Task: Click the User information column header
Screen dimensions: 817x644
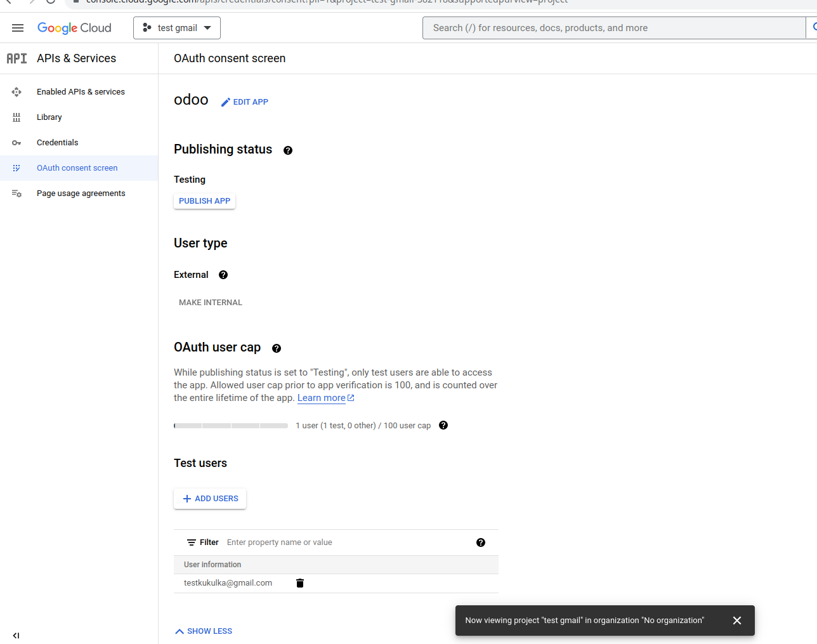Action: 212,565
